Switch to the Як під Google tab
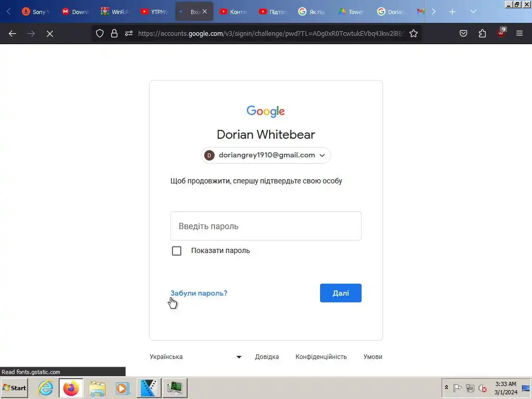 (x=312, y=12)
